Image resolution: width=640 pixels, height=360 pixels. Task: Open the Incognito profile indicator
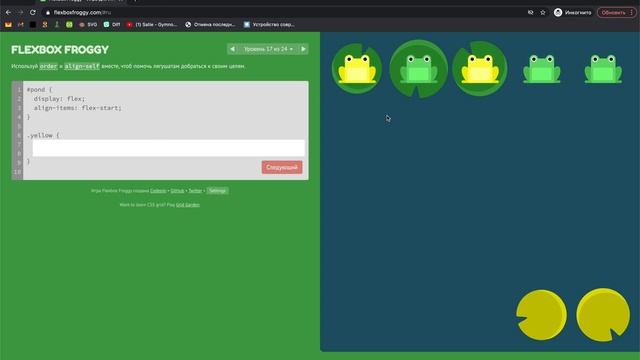(x=573, y=13)
